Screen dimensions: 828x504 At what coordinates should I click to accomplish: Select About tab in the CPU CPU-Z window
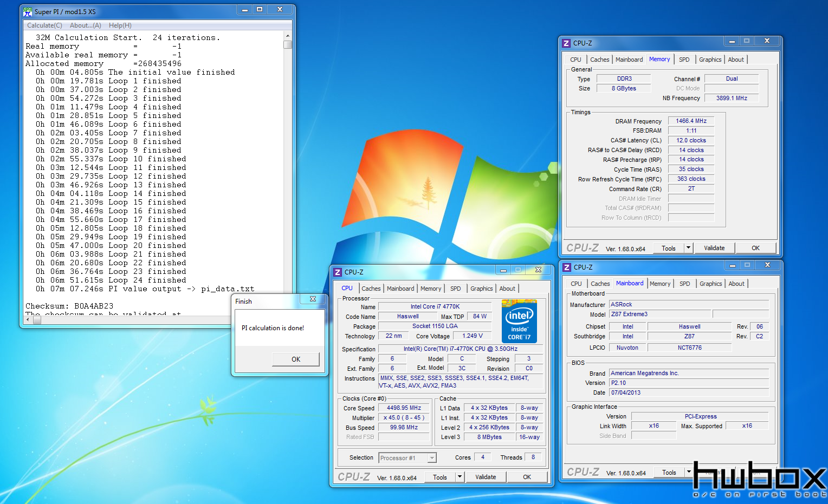(507, 289)
